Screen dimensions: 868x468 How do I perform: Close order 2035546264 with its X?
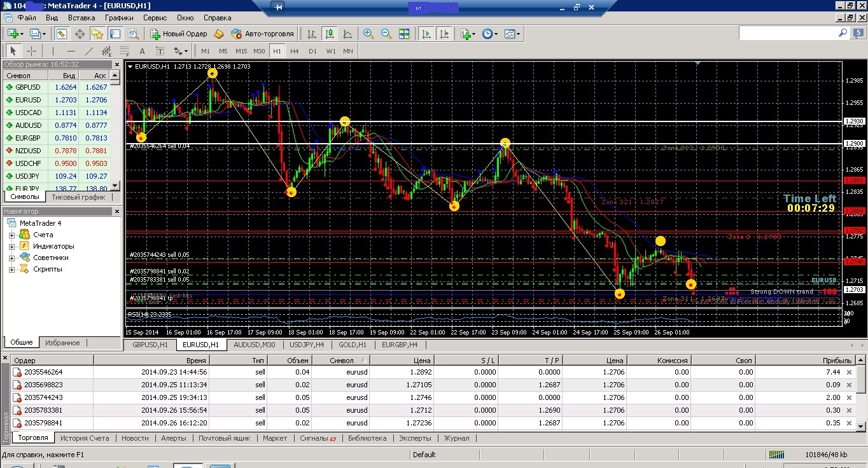pyautogui.click(x=848, y=372)
